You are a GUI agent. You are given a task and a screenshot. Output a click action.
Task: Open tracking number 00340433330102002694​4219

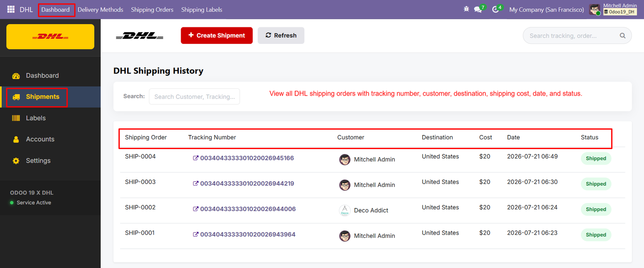point(247,183)
